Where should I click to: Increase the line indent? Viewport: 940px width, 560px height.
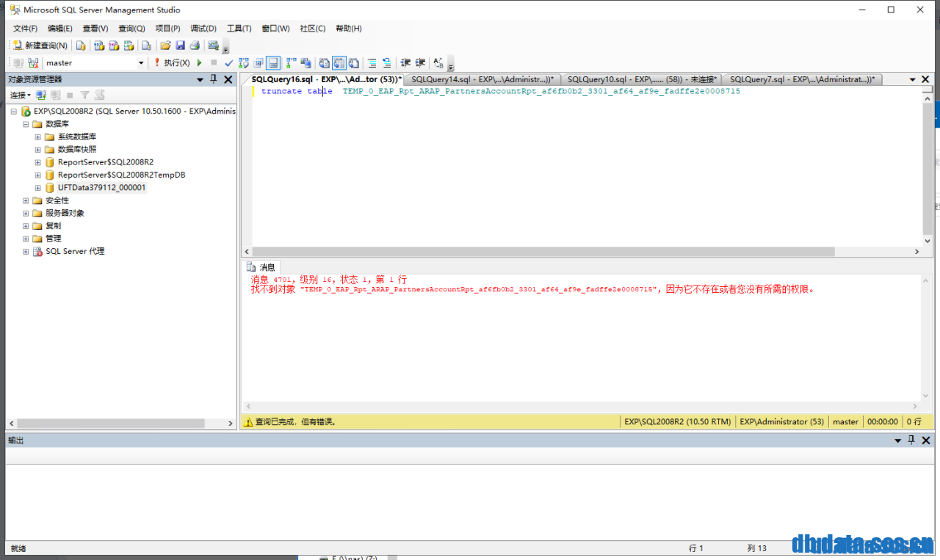point(420,63)
